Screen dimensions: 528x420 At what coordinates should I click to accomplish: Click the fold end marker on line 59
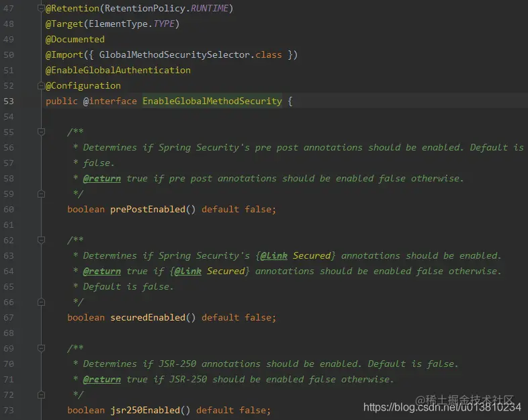click(x=41, y=194)
